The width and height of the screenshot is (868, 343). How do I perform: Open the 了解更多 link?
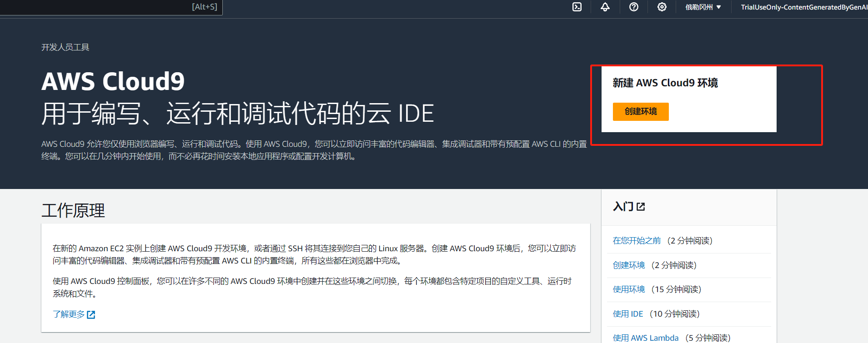[69, 314]
